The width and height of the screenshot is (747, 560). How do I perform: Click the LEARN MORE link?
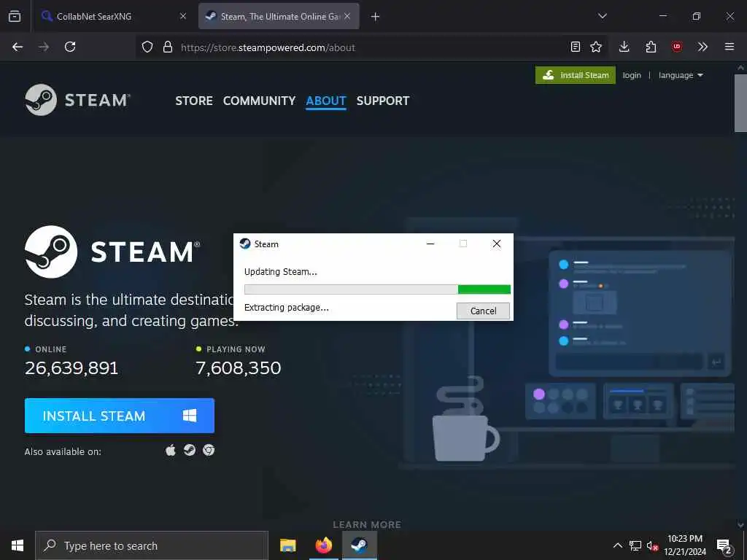pos(367,525)
